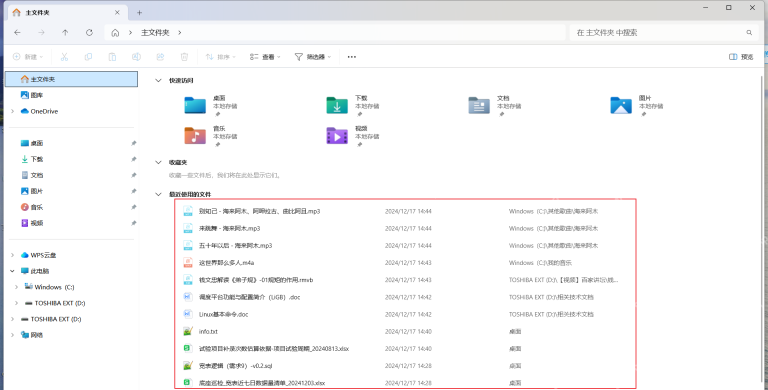Screen dimensions: 768x390
Task: Expand OneDrive in the sidebar tree
Action: pos(13,111)
